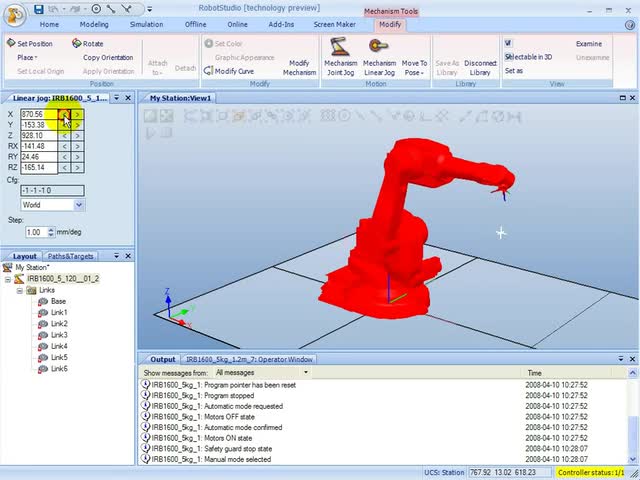Screen dimensions: 640x480
Task: Click the Undo icon in quick access toolbar
Action: point(53,9)
